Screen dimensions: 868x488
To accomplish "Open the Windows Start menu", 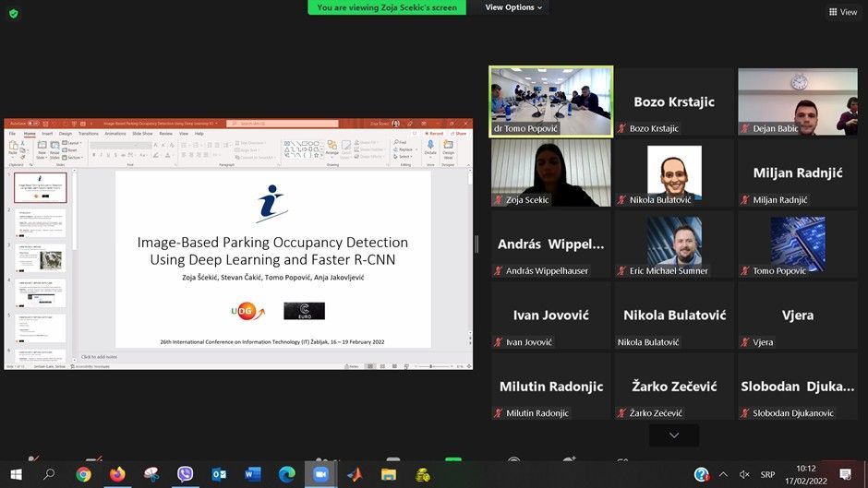I will [16, 474].
